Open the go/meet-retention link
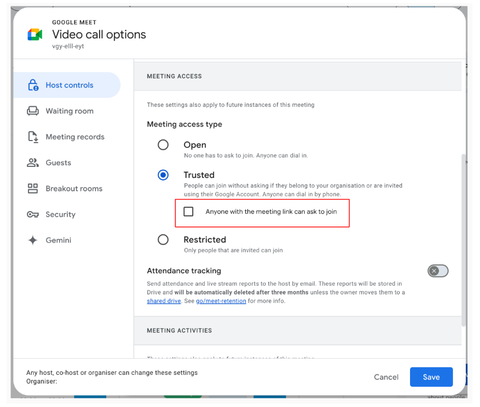The width and height of the screenshot is (480, 407). pos(221,301)
